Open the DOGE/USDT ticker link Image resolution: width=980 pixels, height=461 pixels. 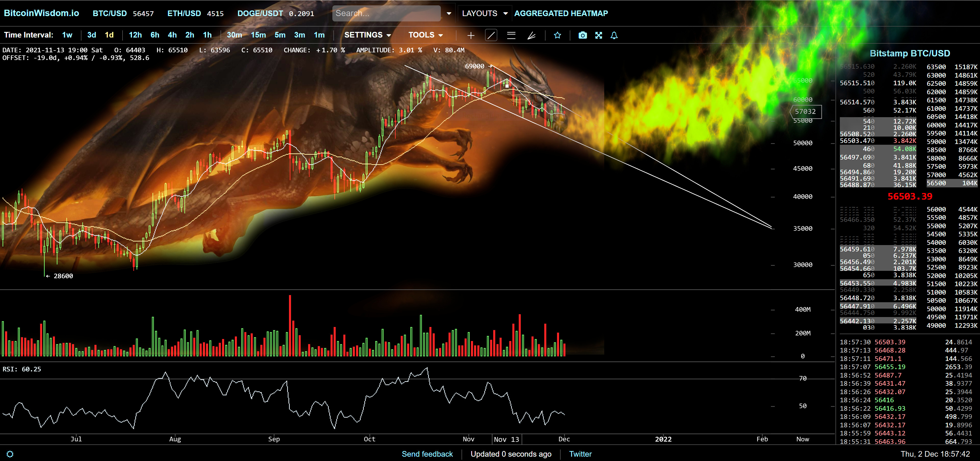[260, 13]
